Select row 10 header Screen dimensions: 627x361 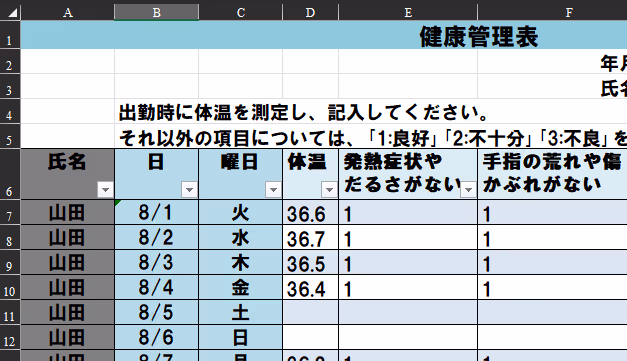click(10, 287)
